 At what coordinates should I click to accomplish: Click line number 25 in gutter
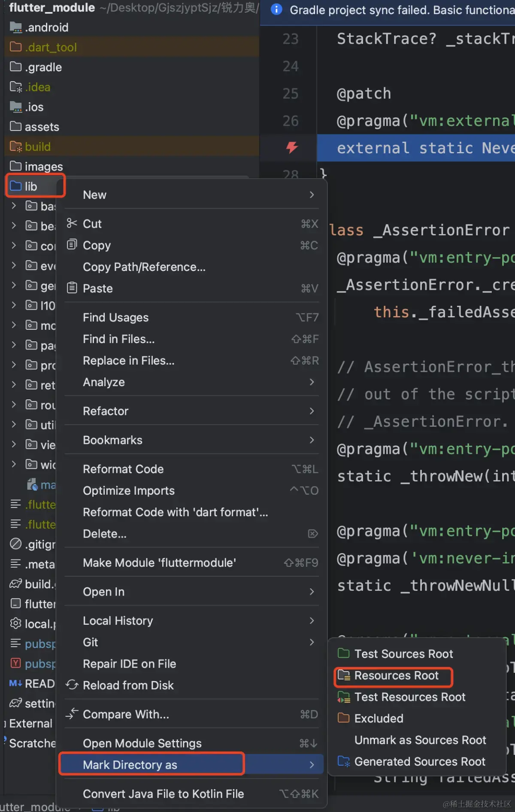click(291, 93)
